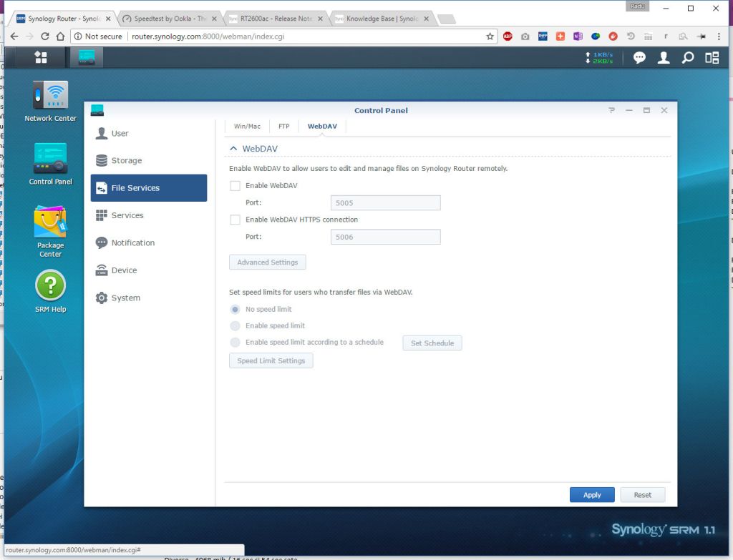
Task: Open the SRM Main Menu grid icon
Action: 41,57
